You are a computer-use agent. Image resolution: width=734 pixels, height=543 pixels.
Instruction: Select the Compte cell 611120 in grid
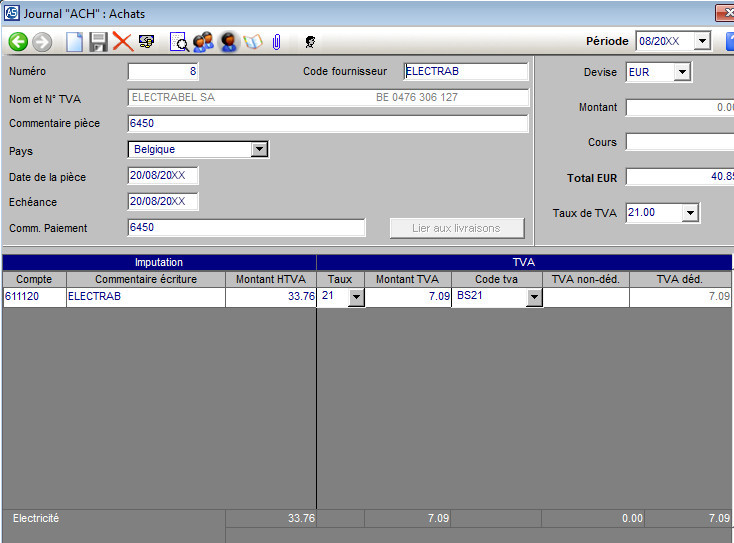34,297
